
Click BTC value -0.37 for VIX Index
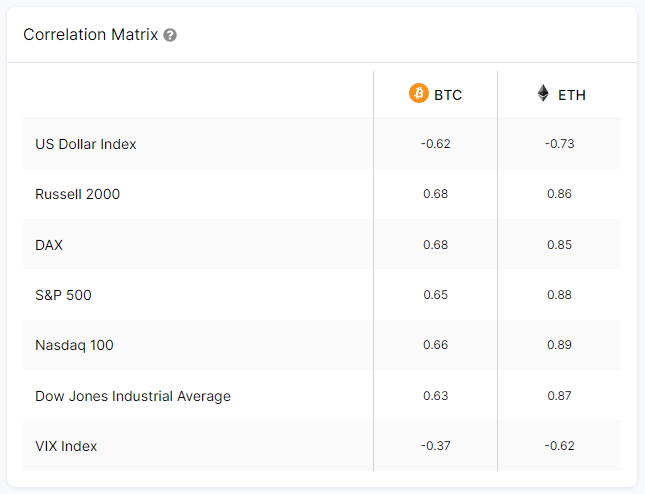pyautogui.click(x=436, y=446)
